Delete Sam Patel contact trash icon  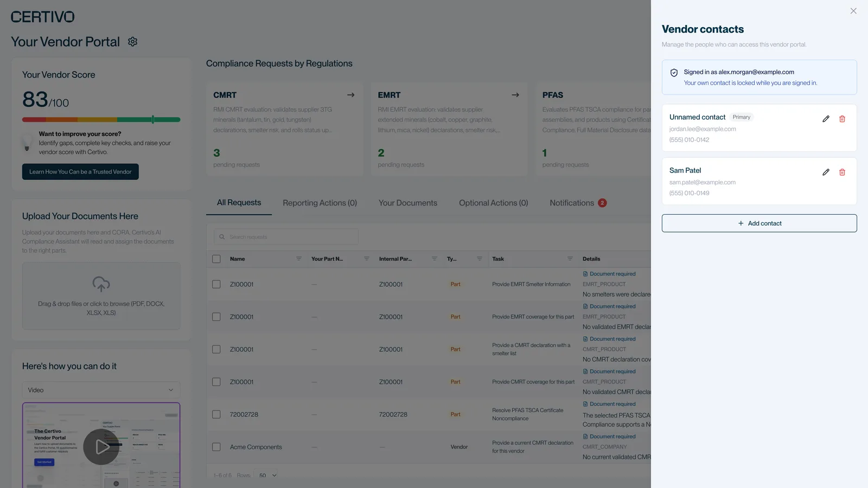coord(842,172)
